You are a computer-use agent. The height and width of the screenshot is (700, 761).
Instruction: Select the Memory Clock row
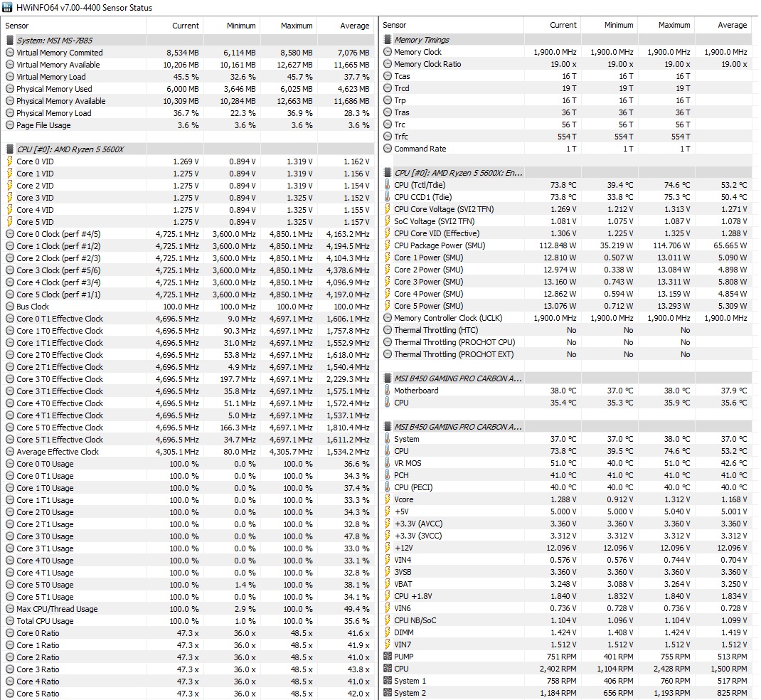566,52
